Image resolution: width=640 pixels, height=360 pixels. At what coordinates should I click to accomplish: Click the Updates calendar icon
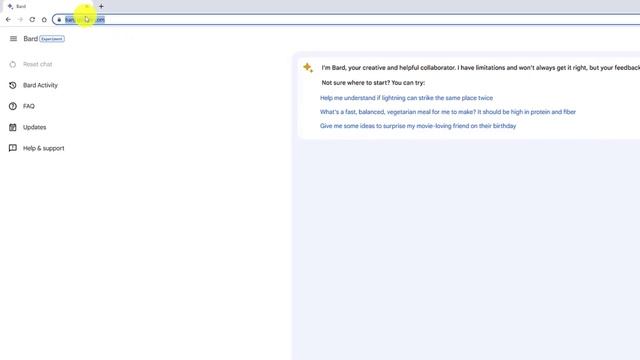13,127
